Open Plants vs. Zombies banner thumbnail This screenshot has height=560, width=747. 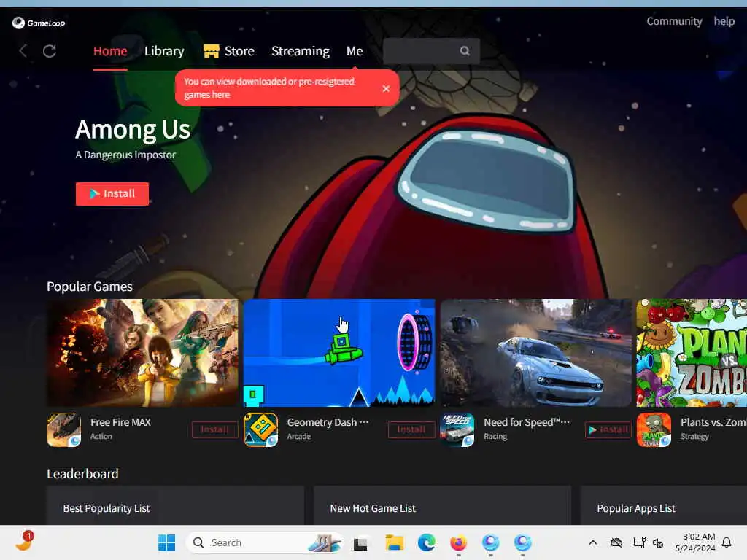pos(692,353)
